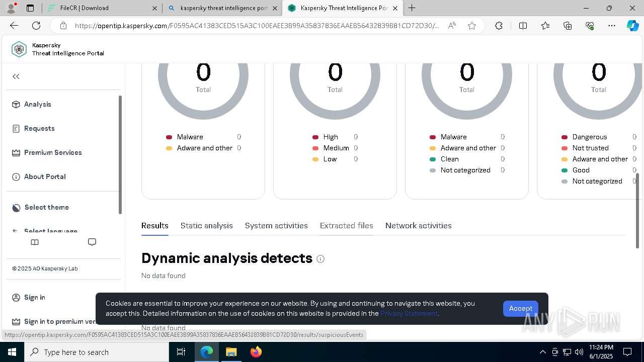
Task: Click the Medium legend label
Action: 336,148
